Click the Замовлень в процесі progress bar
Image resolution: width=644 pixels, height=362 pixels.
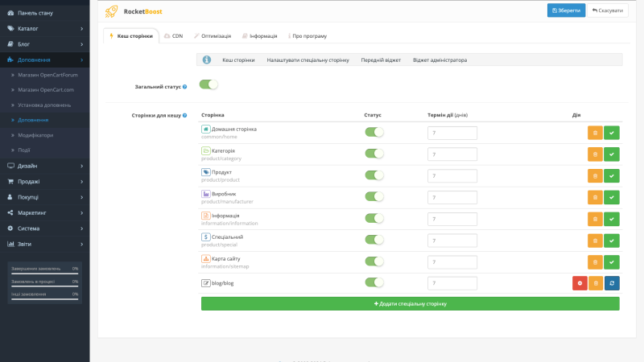click(x=45, y=286)
